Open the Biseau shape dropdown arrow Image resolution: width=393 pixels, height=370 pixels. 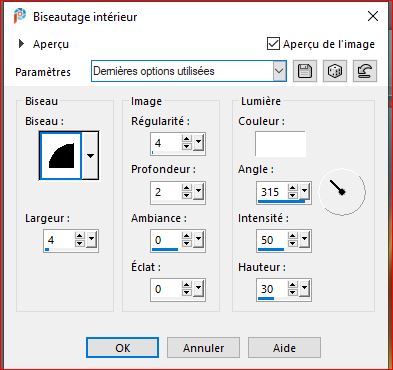click(x=90, y=156)
